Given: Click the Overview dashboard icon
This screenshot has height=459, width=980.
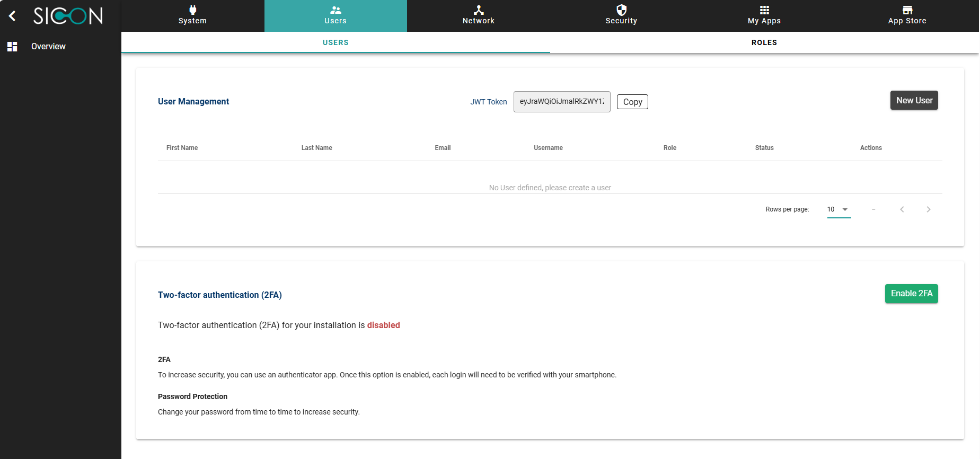Looking at the screenshot, I should pos(12,47).
